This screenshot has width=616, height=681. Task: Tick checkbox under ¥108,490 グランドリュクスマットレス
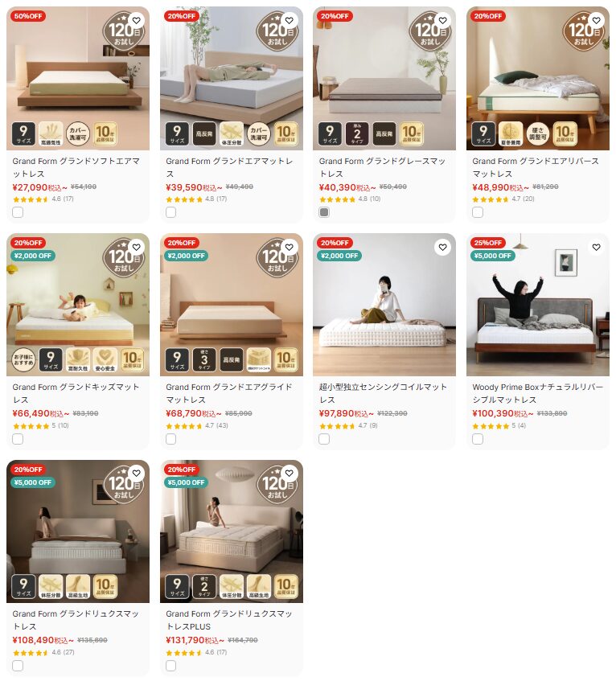(x=18, y=666)
